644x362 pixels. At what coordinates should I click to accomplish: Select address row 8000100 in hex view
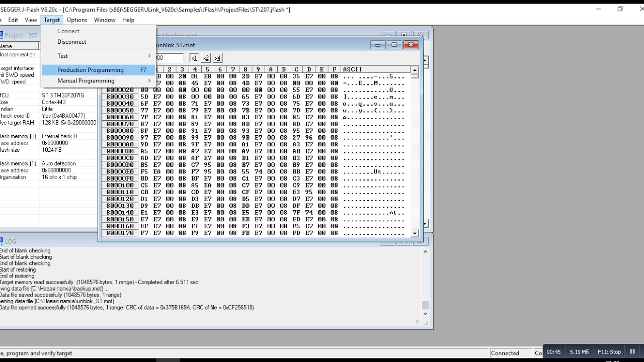pos(120,186)
